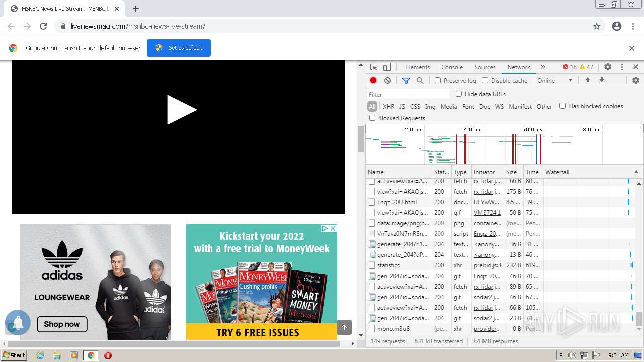
Task: Open the VM3724:1 initiator link
Action: tap(487, 213)
